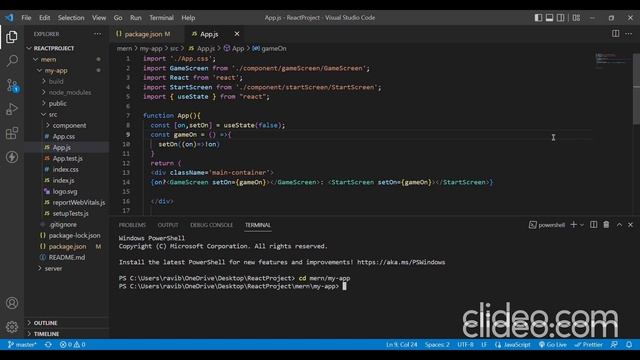Open the feedback icon in status bar

pyautogui.click(x=614, y=344)
